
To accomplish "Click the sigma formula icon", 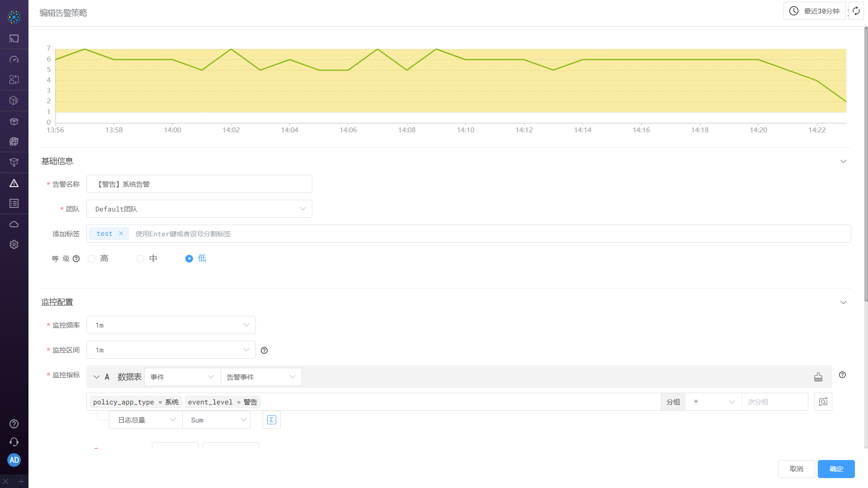I will click(272, 420).
